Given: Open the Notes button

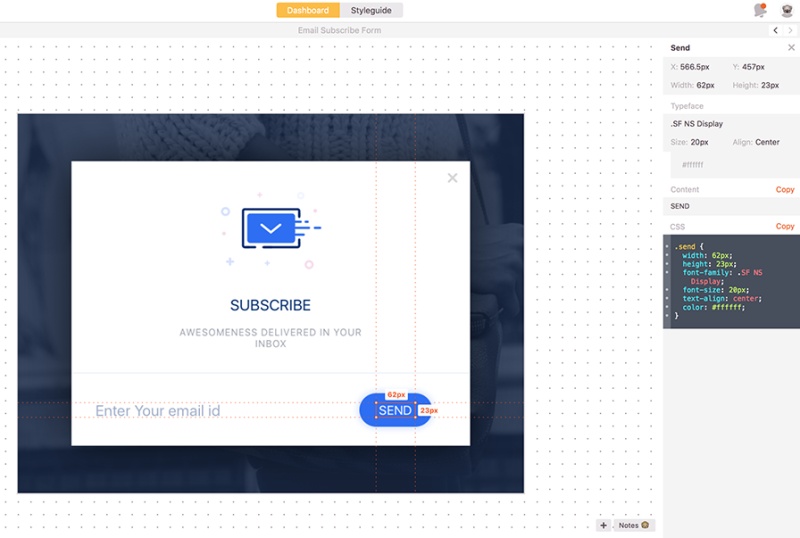Looking at the screenshot, I should (x=634, y=525).
